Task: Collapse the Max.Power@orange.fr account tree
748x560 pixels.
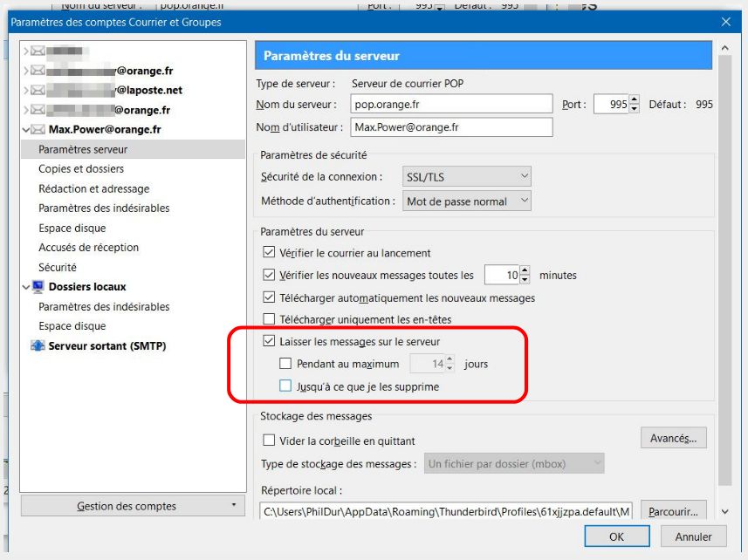Action: tap(26, 130)
